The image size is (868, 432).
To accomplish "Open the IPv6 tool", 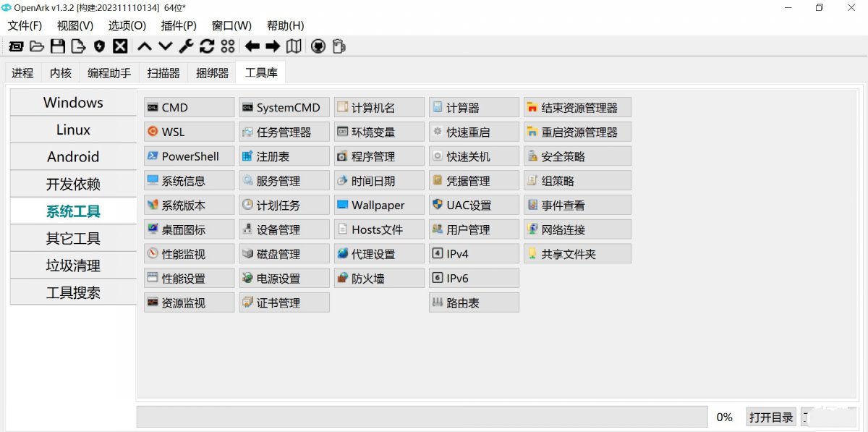I will coord(474,278).
